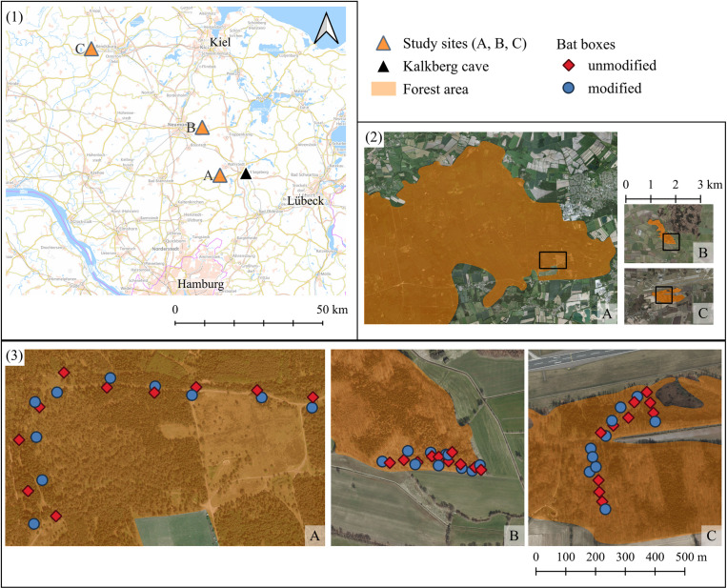Click the rightmost red diamond in site B photo

coord(481,470)
